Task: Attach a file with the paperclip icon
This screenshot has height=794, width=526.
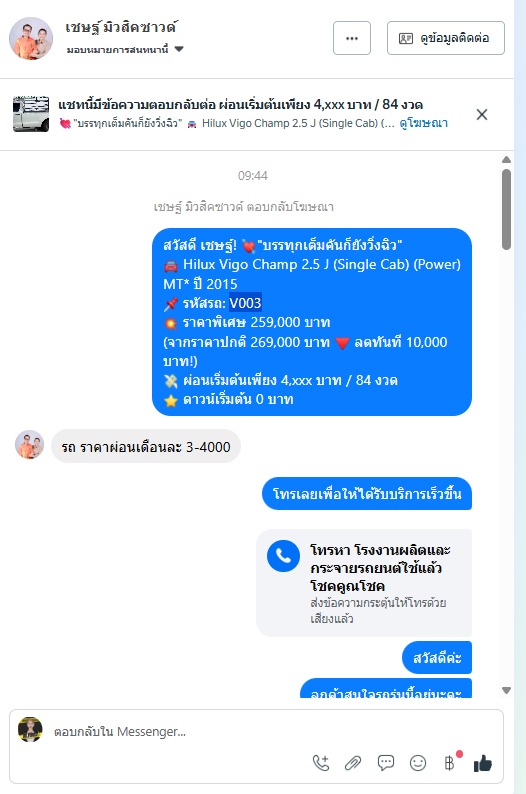Action: pyautogui.click(x=353, y=763)
